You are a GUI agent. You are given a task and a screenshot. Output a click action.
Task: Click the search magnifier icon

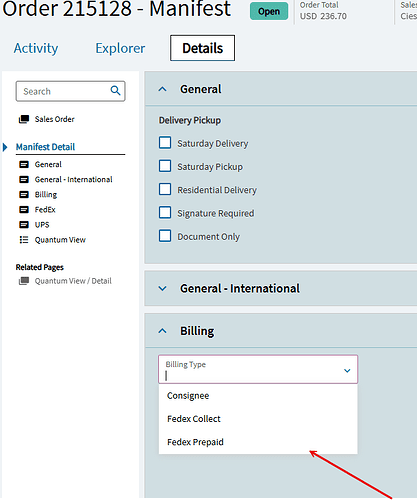(115, 90)
